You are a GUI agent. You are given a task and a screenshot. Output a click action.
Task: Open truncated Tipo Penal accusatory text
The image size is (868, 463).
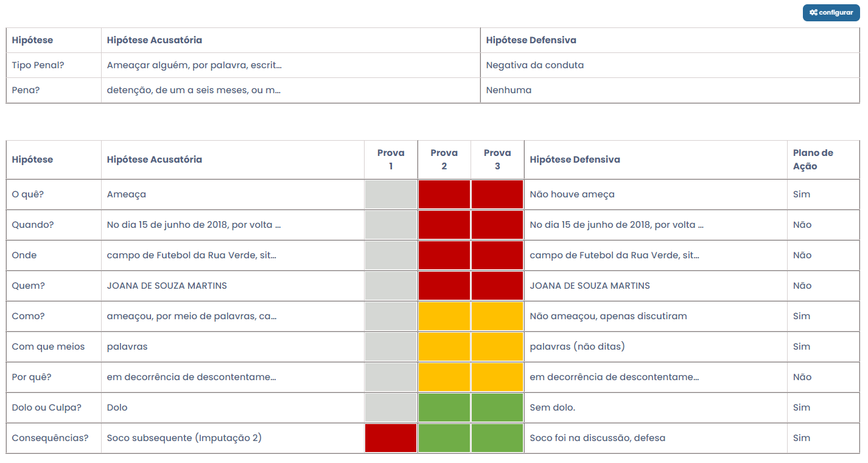click(x=194, y=65)
